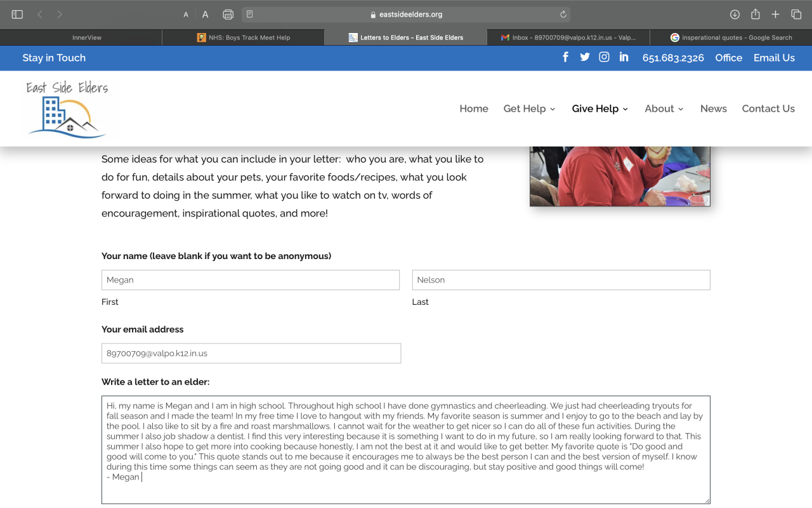
Task: Visit East Side Elders Twitter page
Action: click(585, 57)
